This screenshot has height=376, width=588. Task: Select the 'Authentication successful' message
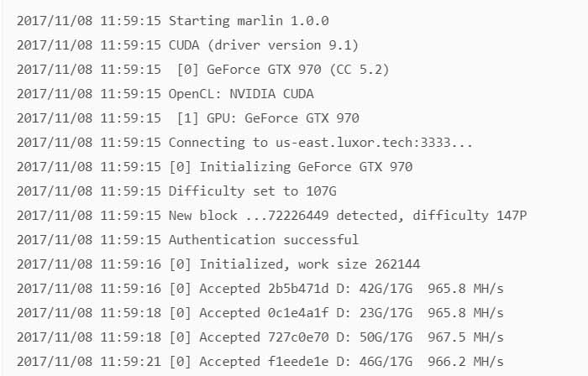pyautogui.click(x=264, y=240)
